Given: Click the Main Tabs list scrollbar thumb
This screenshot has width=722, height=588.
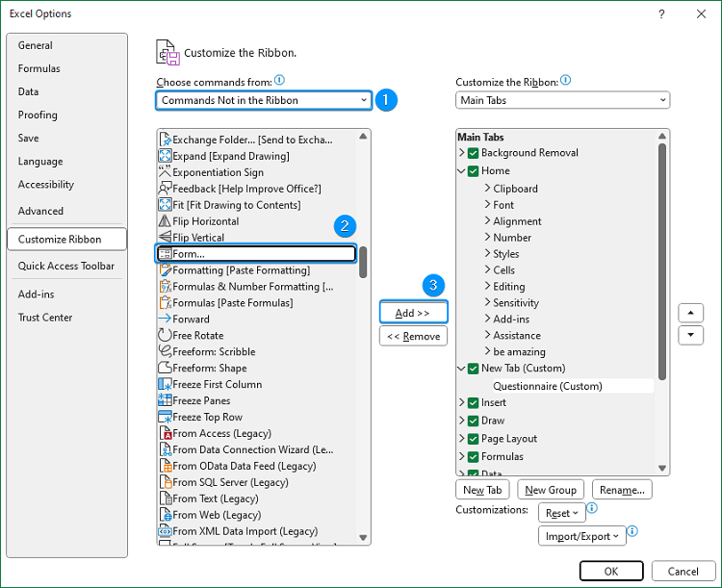Looking at the screenshot, I should (662, 262).
